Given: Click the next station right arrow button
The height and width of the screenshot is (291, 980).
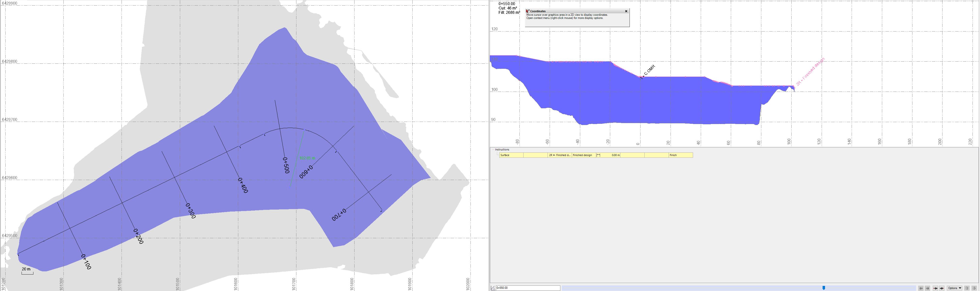Looking at the screenshot, I should (927, 288).
